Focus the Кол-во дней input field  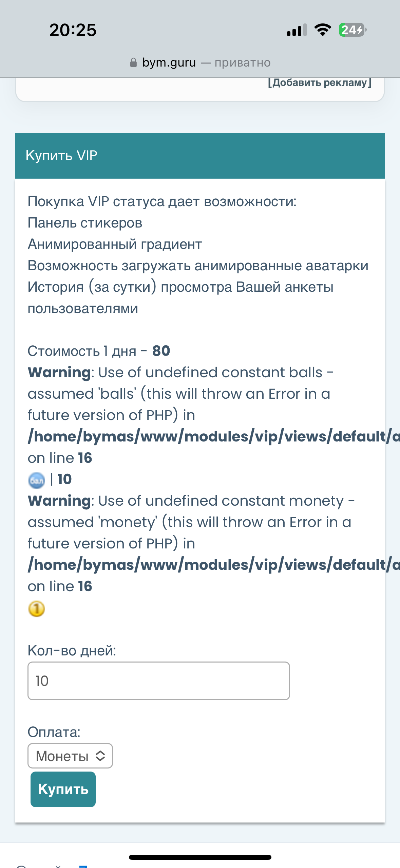pyautogui.click(x=158, y=681)
